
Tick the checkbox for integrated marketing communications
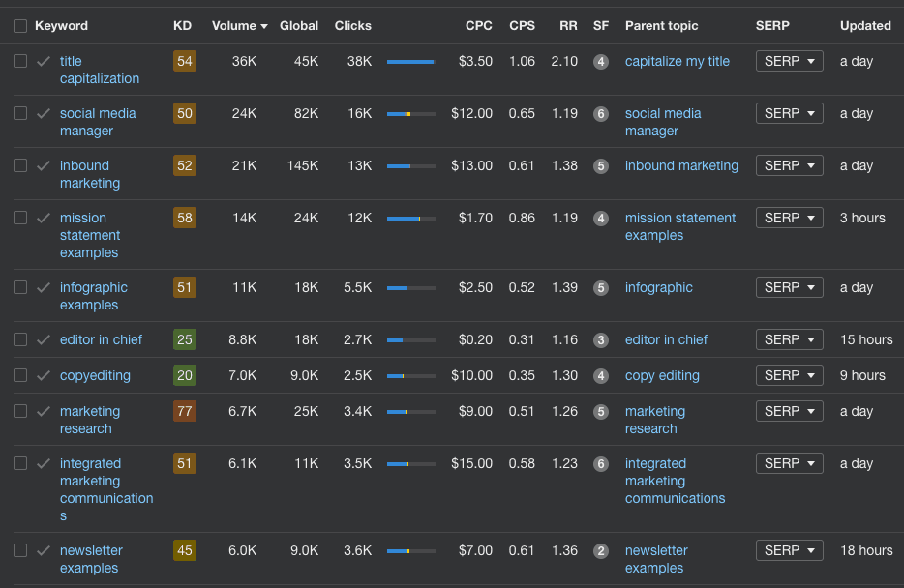(19, 463)
